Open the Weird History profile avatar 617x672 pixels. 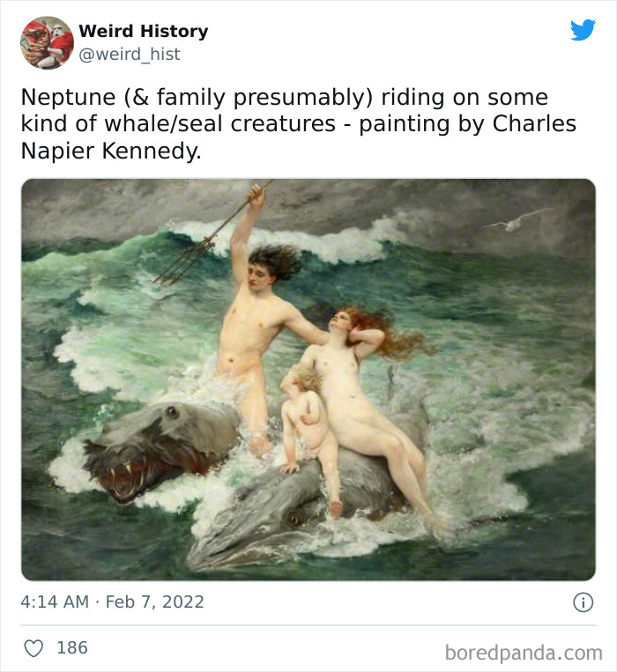[x=47, y=42]
